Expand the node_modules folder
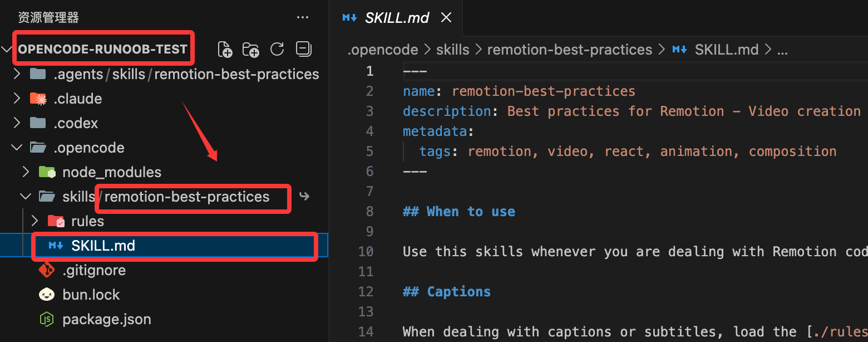 pos(26,172)
